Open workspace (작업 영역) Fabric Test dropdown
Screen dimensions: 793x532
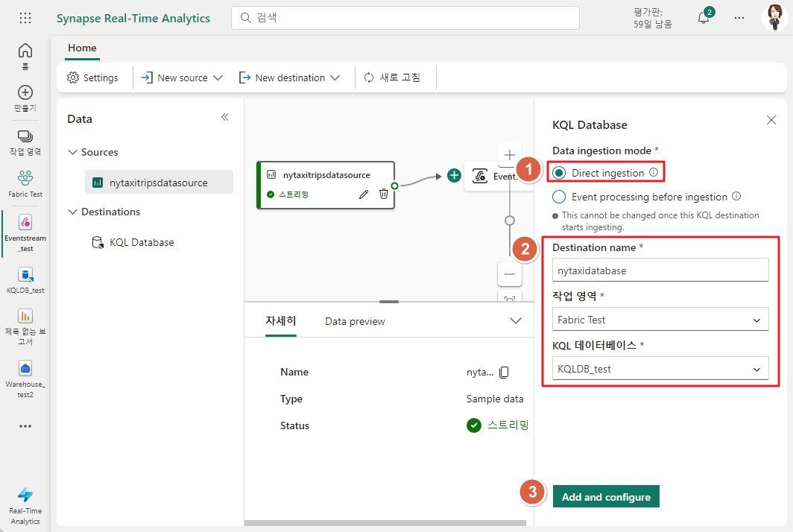click(x=660, y=320)
